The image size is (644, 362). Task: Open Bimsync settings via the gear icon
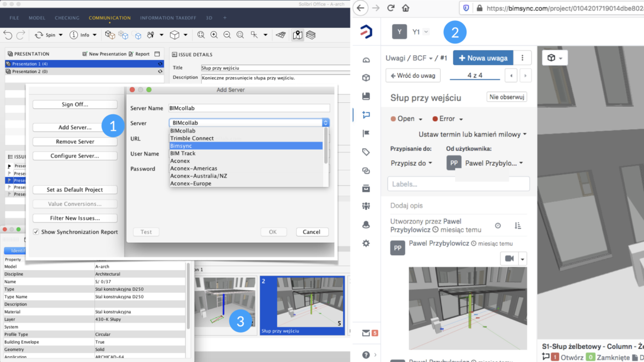tap(367, 242)
